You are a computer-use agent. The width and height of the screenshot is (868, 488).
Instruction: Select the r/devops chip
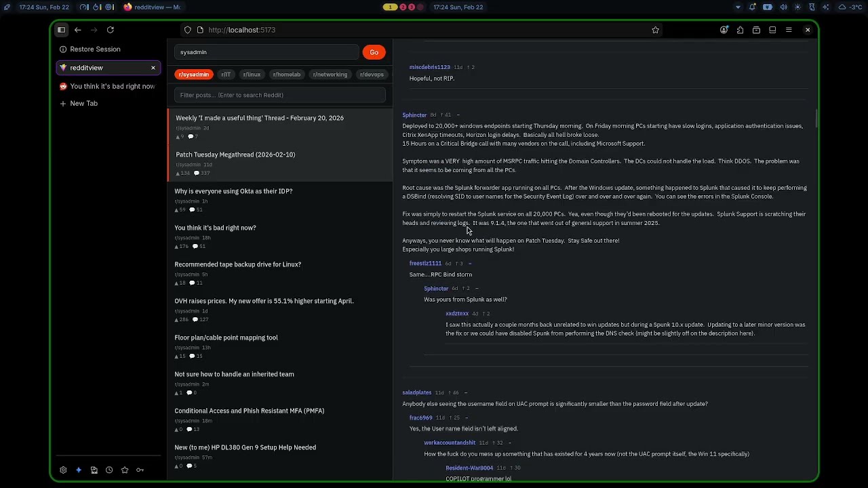pyautogui.click(x=372, y=75)
